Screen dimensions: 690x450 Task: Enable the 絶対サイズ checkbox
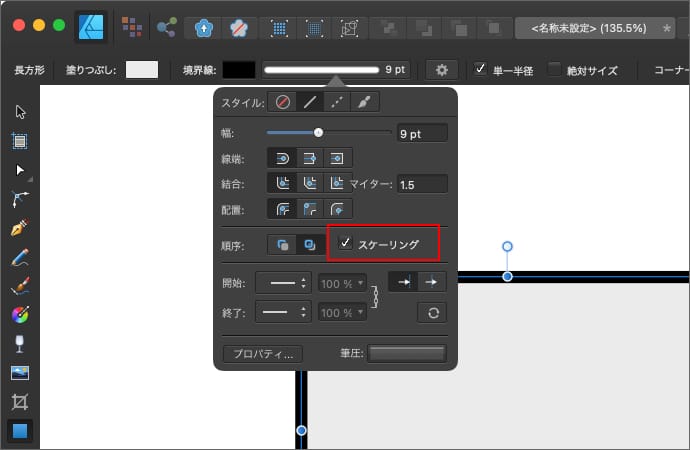(x=556, y=70)
